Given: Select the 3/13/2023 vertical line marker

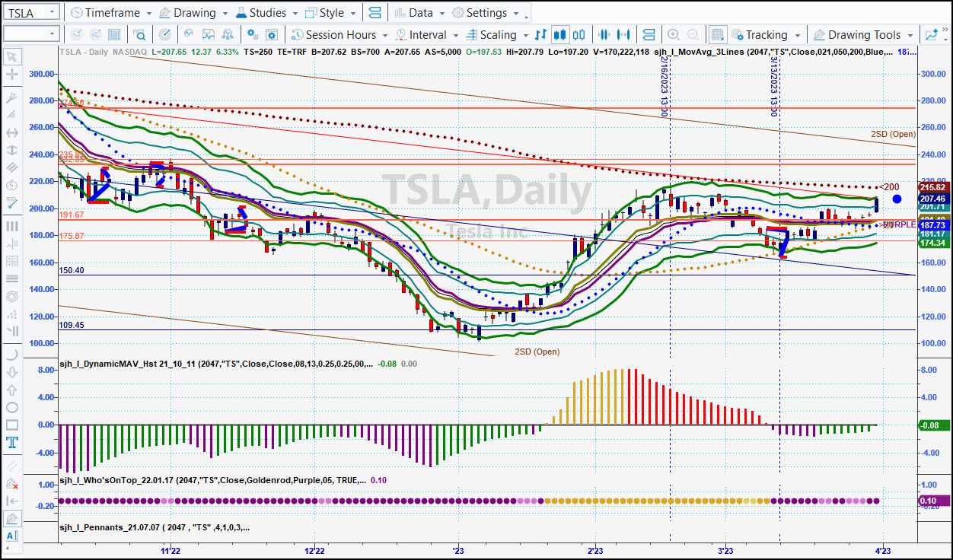Looking at the screenshot, I should 774,88.
